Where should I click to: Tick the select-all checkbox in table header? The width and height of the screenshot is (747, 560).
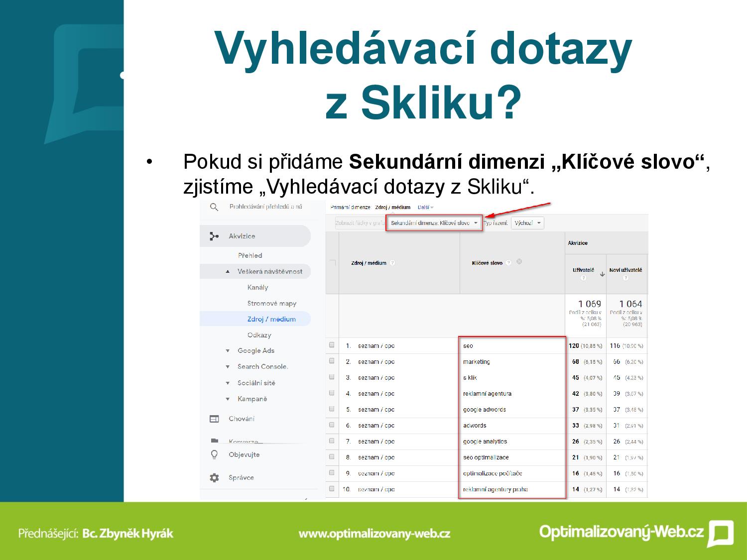click(x=332, y=263)
